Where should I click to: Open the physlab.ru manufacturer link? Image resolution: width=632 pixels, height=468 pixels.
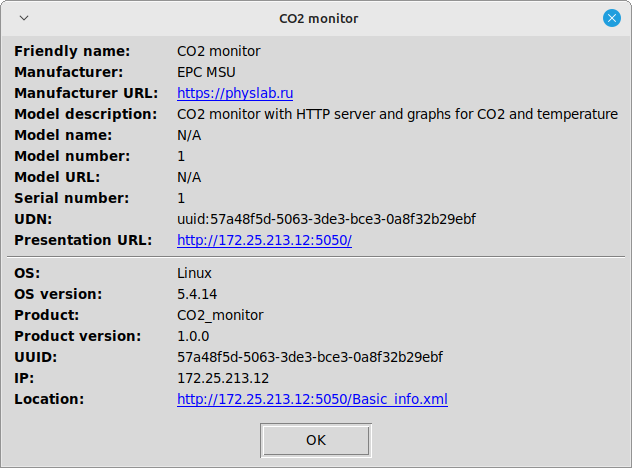(235, 93)
